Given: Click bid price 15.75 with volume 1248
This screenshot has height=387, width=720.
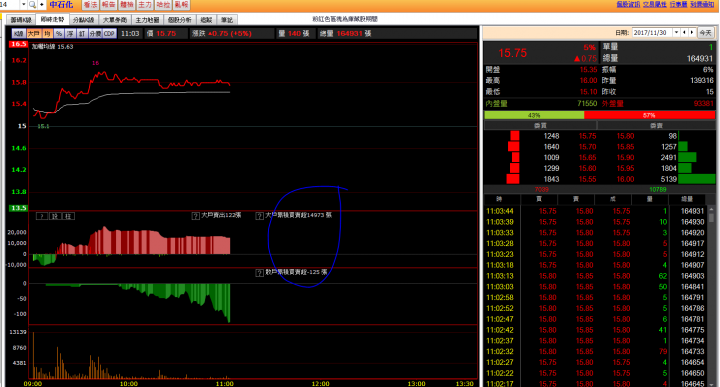Looking at the screenshot, I should tap(587, 136).
